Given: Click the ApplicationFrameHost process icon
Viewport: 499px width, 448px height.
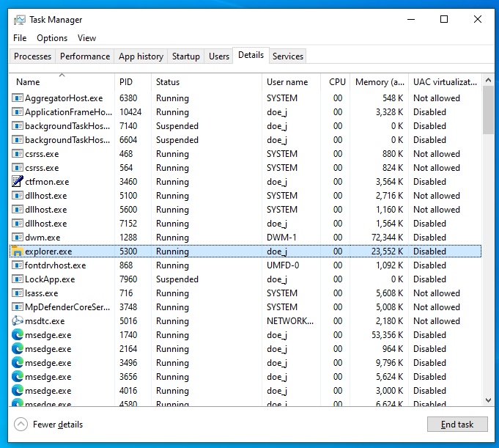Looking at the screenshot, I should [18, 111].
